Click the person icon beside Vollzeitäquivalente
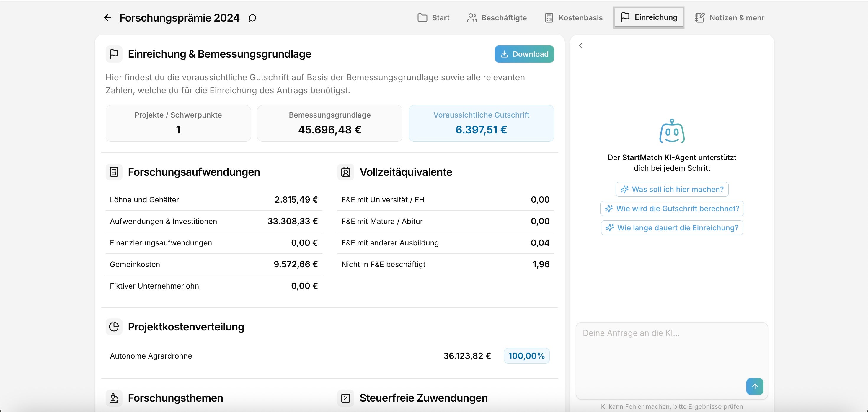Screen dimensions: 868x412 tap(346, 172)
